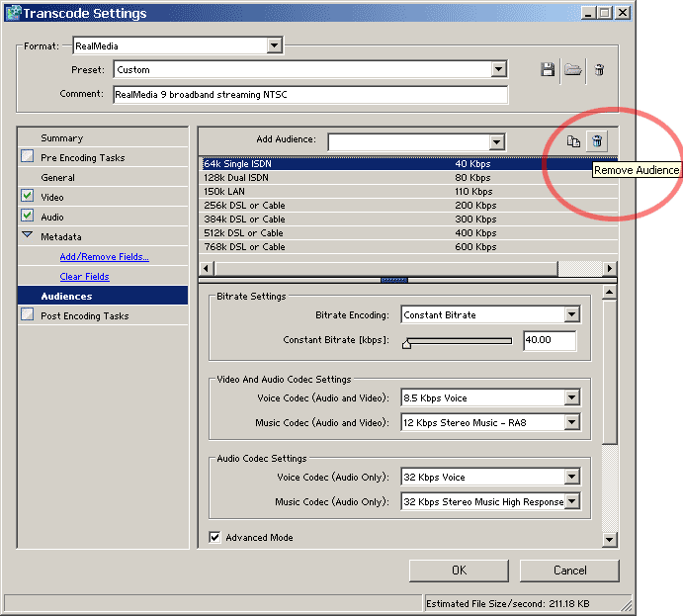Select the 128k Dual ISDN audience row
The image size is (683, 616).
(x=408, y=178)
